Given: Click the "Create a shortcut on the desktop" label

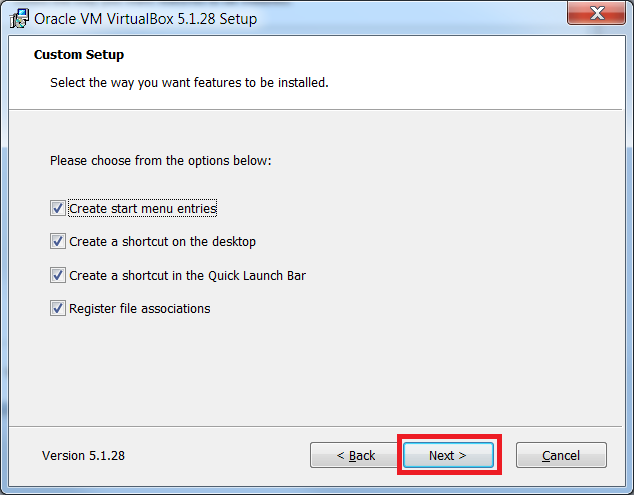Looking at the screenshot, I should tap(162, 241).
